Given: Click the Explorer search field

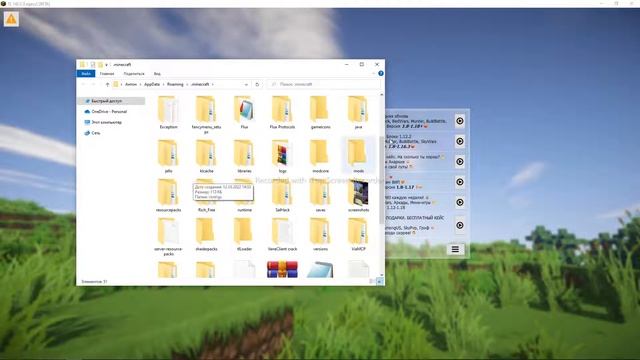Looking at the screenshot, I should pos(324,84).
